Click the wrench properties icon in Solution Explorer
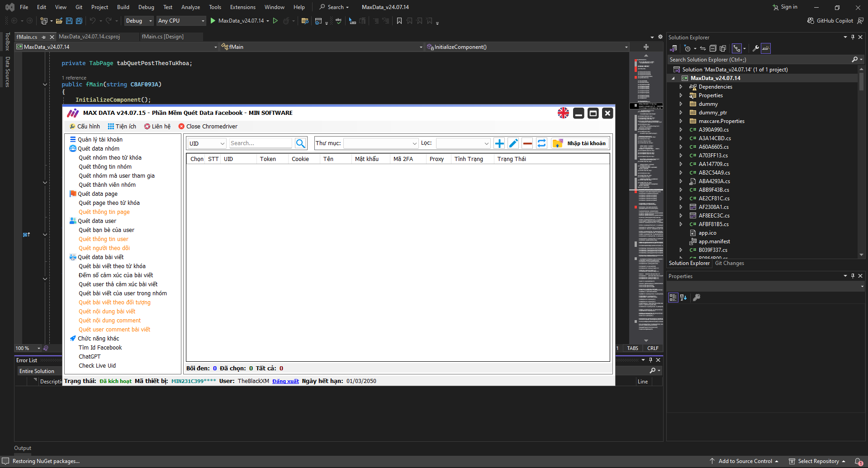The image size is (868, 468). click(756, 48)
